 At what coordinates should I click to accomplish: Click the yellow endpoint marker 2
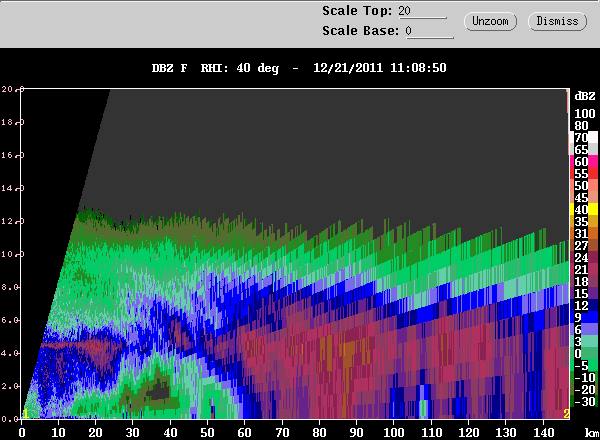pyautogui.click(x=566, y=414)
